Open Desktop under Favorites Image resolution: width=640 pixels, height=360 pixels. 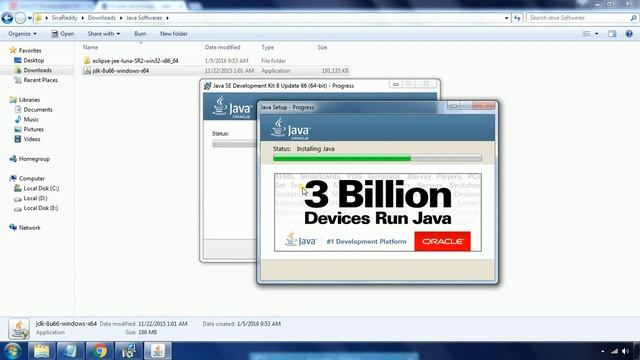(x=29, y=60)
